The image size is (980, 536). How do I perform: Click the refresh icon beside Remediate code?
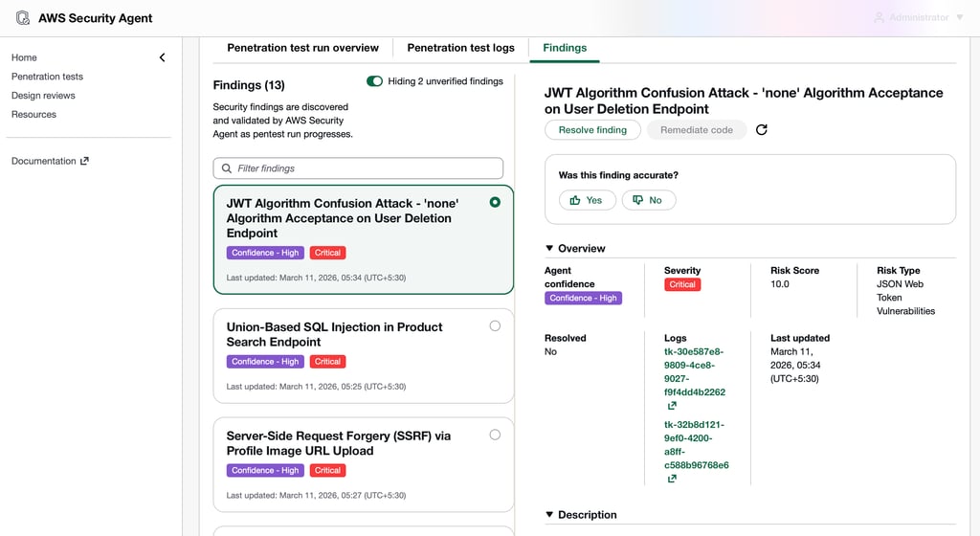[762, 130]
